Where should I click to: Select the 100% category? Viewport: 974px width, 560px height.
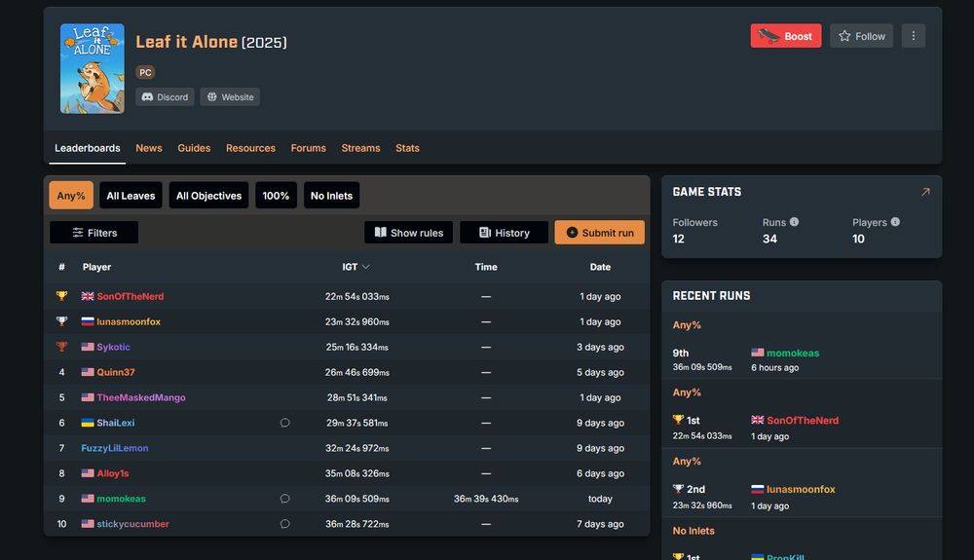pyautogui.click(x=276, y=196)
